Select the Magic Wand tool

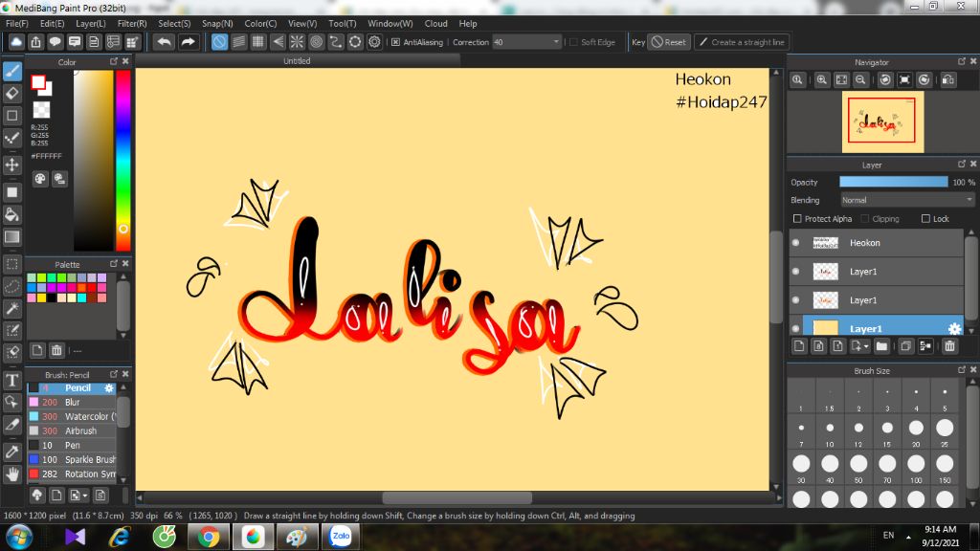11,309
